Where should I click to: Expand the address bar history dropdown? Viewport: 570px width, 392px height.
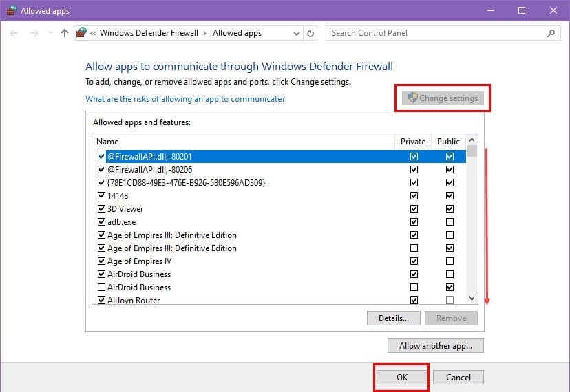pyautogui.click(x=297, y=34)
